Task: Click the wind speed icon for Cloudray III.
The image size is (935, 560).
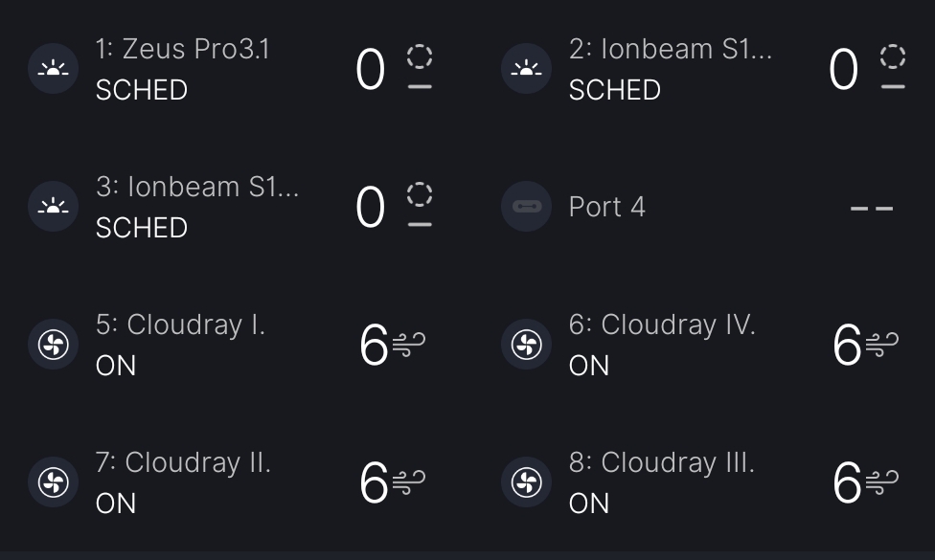Action: [882, 482]
